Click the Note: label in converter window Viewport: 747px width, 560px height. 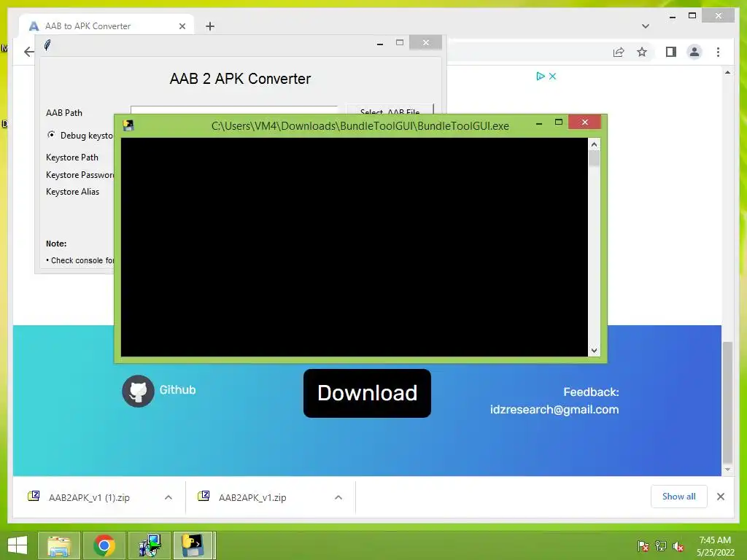click(x=56, y=244)
